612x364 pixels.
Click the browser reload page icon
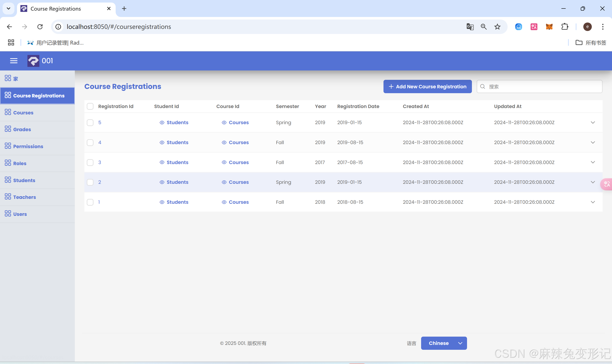[x=40, y=27]
